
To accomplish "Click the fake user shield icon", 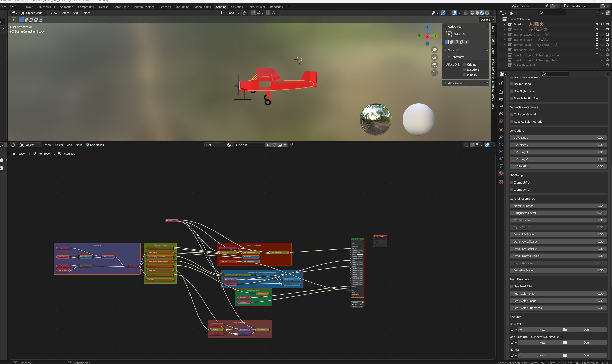I will click(275, 145).
